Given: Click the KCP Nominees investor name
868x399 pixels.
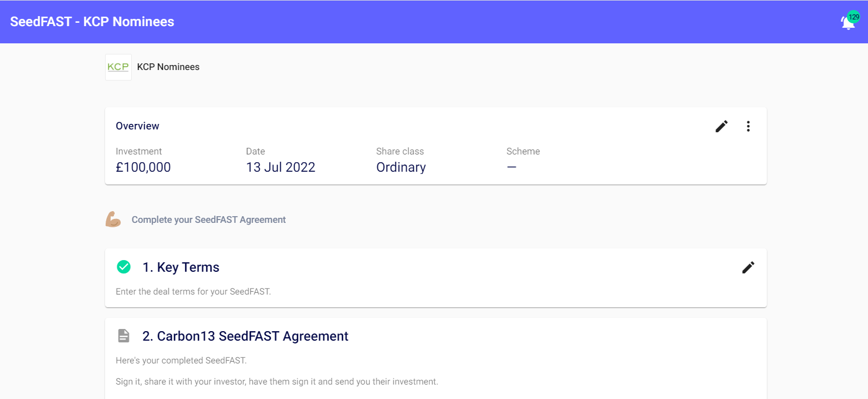Looking at the screenshot, I should [x=168, y=67].
